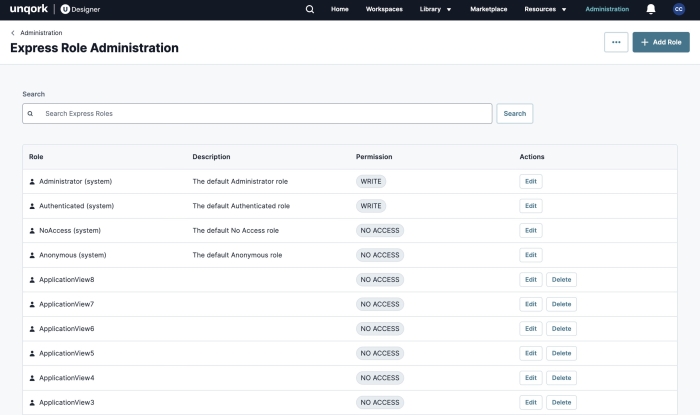Screen dimensions: 700x415
Task: Click NO ACCESS badge for Anonymous (system)
Action: click(380, 255)
